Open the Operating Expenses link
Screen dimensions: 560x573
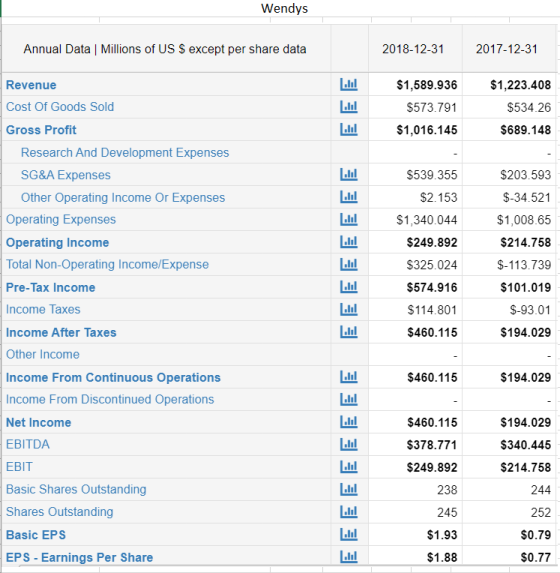point(61,220)
